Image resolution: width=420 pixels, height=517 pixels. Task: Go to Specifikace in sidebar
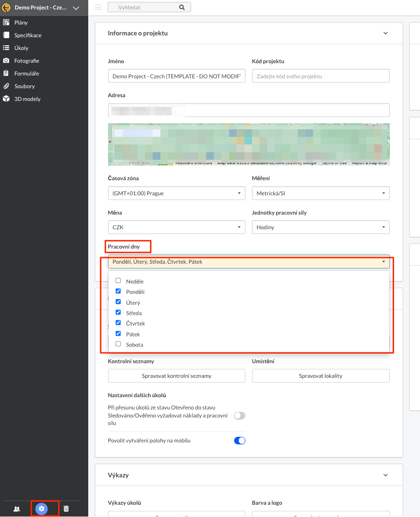click(x=28, y=35)
